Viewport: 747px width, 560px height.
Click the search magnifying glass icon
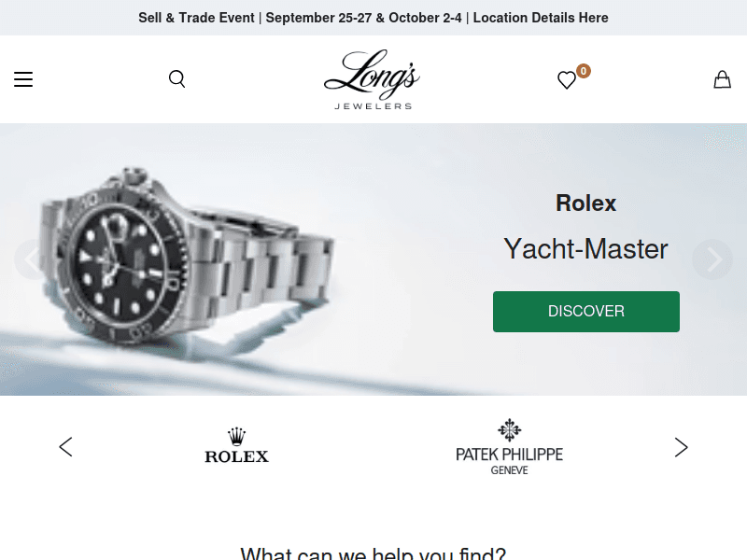tap(176, 79)
